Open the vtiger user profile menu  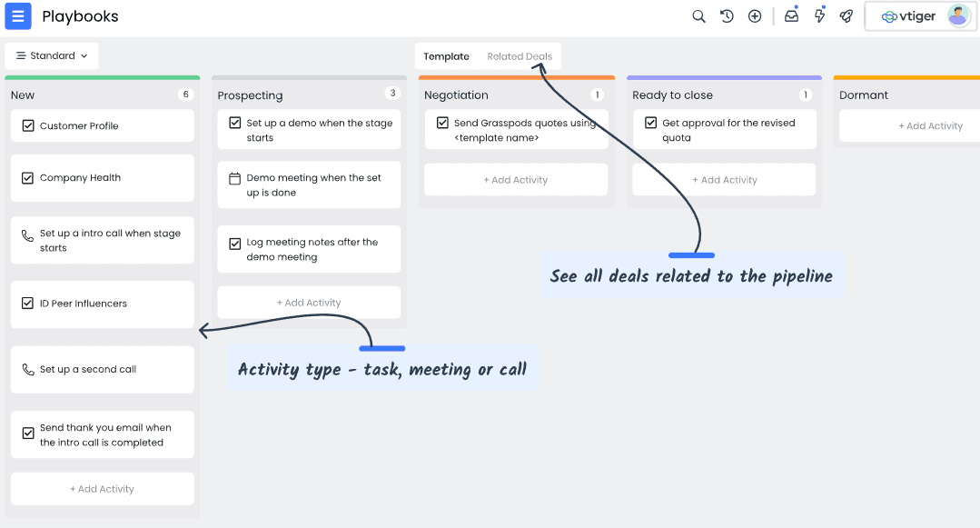tap(920, 16)
